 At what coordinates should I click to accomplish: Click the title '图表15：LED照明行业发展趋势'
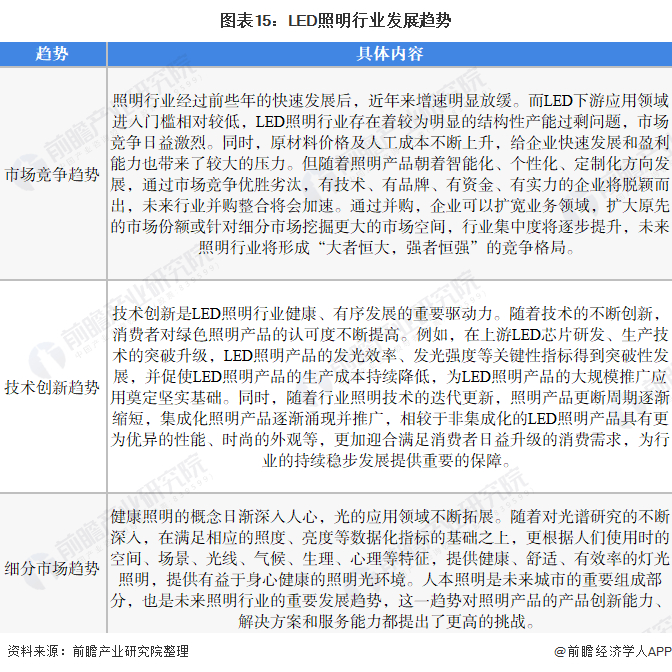pyautogui.click(x=335, y=21)
